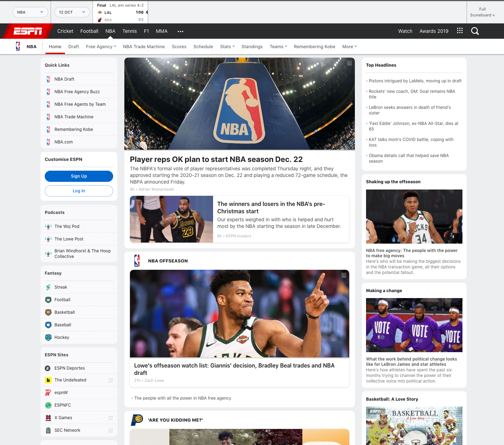Click external link icon beside SEC Network

click(x=111, y=430)
